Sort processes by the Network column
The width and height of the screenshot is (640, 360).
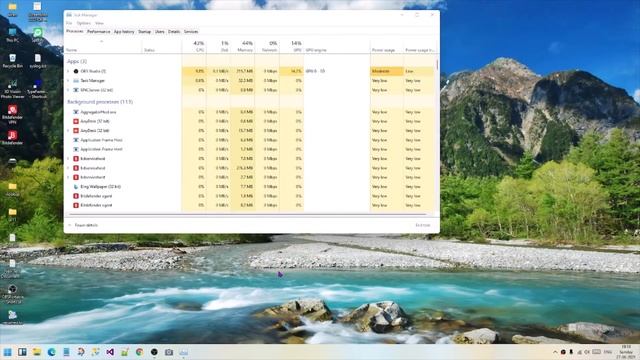[x=267, y=46]
